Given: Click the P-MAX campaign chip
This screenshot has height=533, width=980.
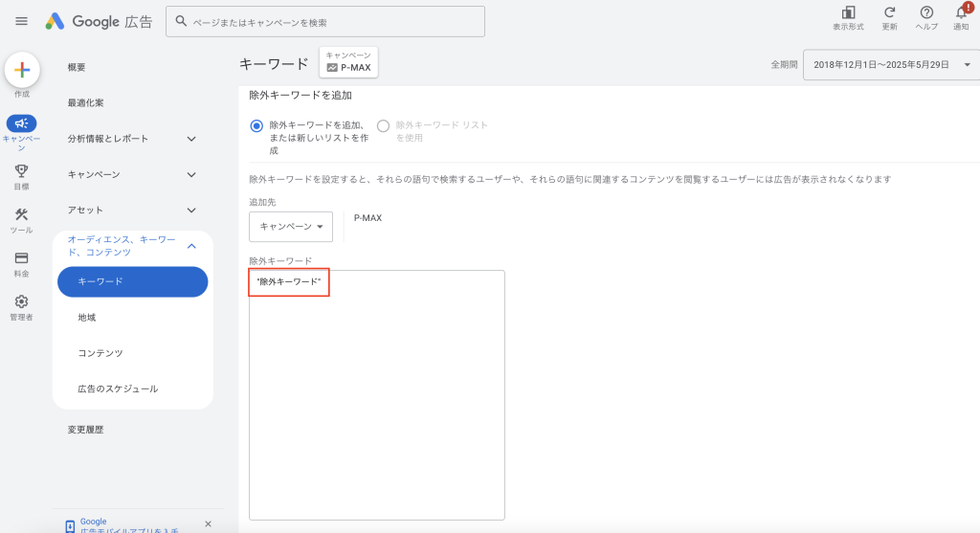Looking at the screenshot, I should tap(348, 62).
